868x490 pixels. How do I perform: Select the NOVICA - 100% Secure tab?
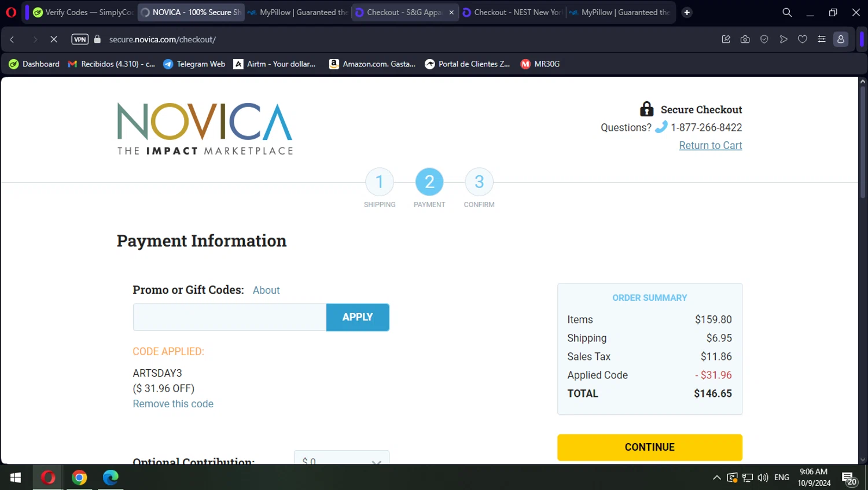pyautogui.click(x=191, y=12)
